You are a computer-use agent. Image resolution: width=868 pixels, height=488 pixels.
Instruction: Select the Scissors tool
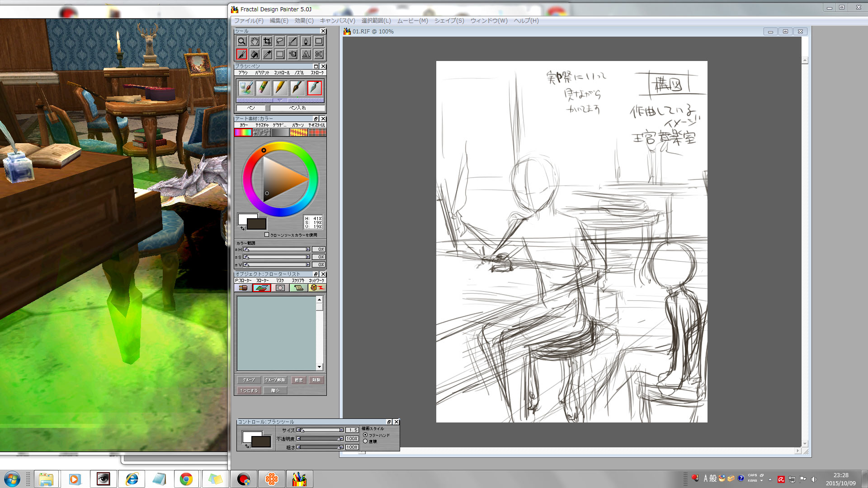point(319,55)
